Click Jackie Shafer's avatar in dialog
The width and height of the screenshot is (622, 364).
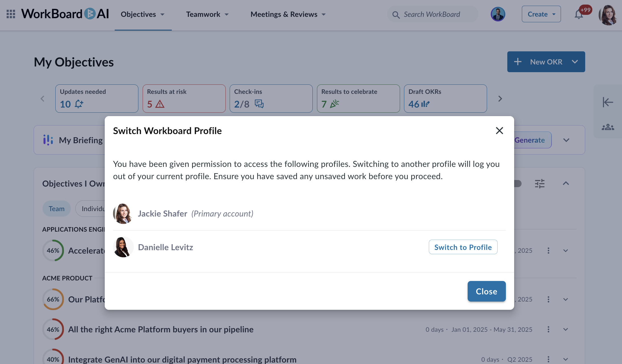[x=123, y=214]
